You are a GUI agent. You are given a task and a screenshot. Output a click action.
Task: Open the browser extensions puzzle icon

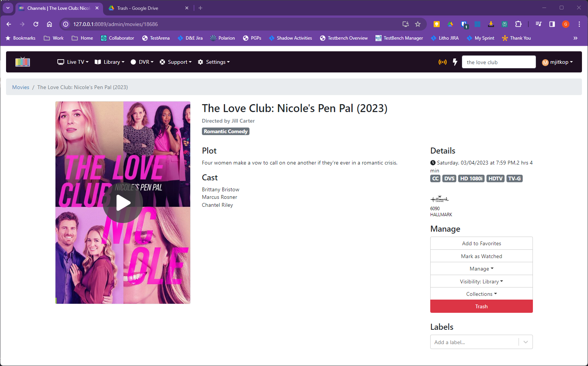tap(518, 24)
